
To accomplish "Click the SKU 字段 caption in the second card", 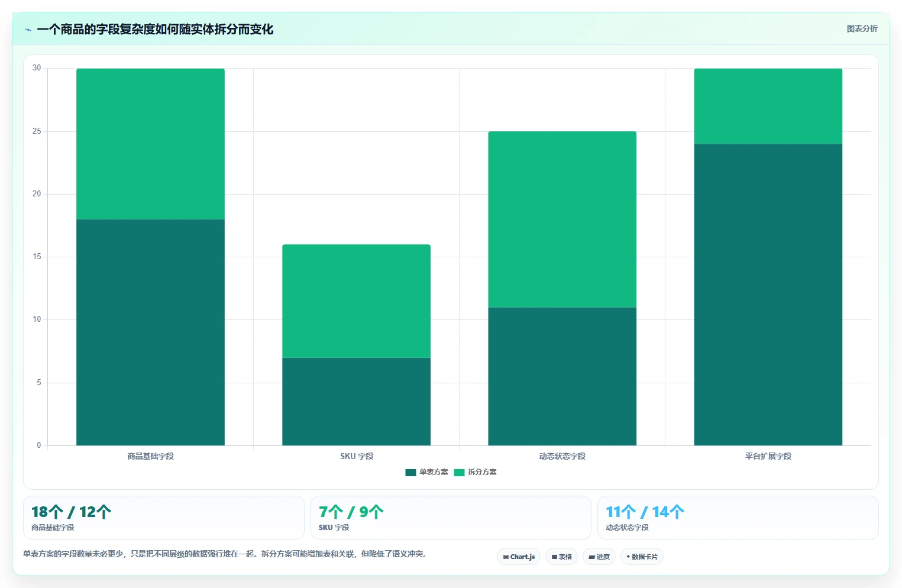I will [334, 528].
